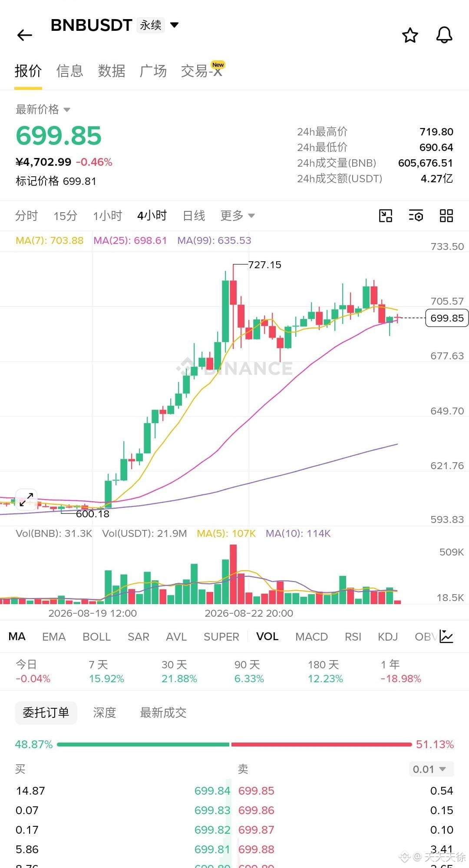Tap bid price 699.82
This screenshot has height=868, width=469.
[212, 830]
